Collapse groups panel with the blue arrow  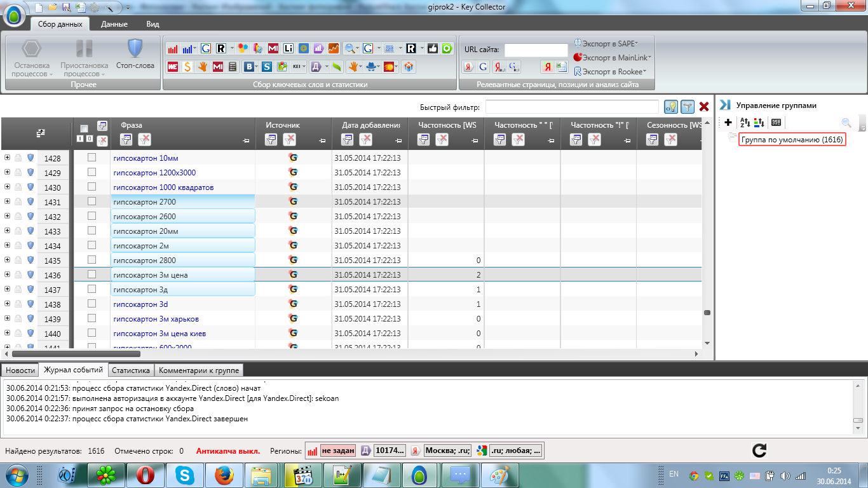pos(724,105)
